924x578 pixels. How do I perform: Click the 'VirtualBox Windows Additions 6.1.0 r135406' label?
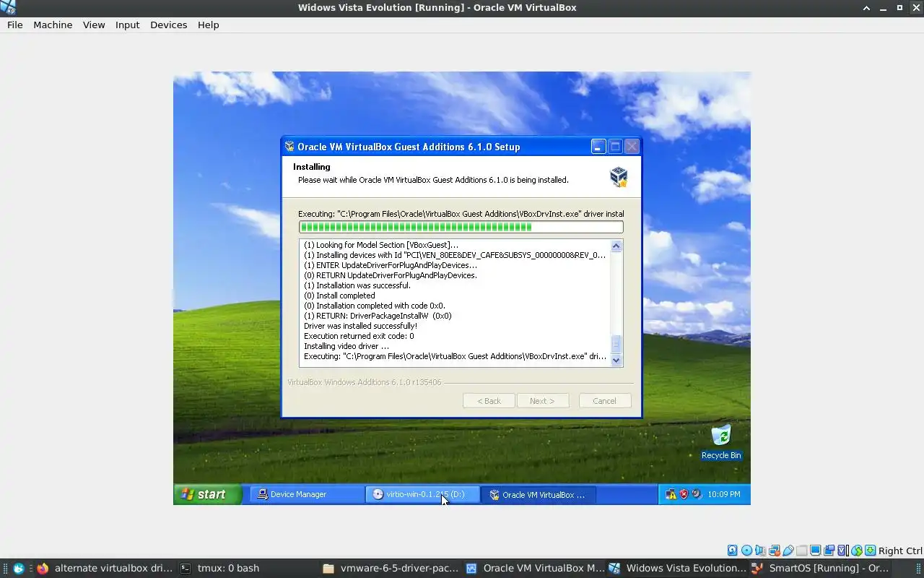(x=364, y=382)
